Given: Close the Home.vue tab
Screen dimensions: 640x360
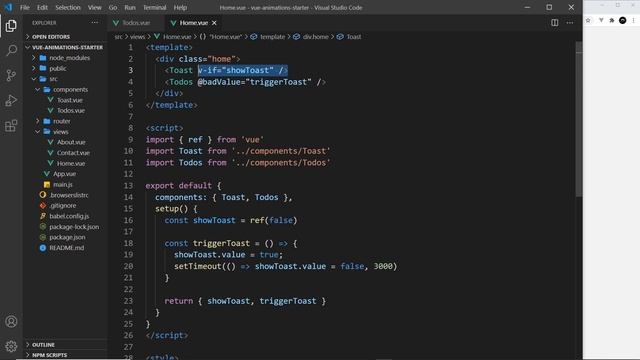Looking at the screenshot, I should (214, 23).
